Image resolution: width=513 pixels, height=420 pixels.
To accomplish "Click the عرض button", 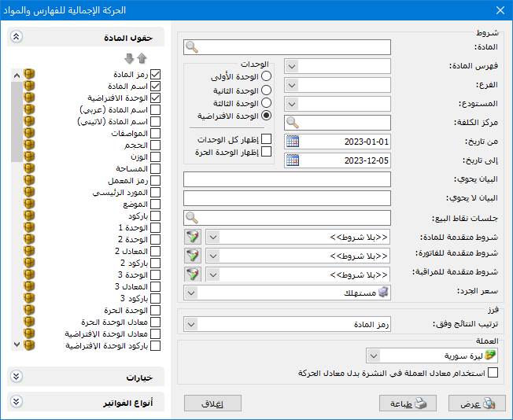I will 477,403.
